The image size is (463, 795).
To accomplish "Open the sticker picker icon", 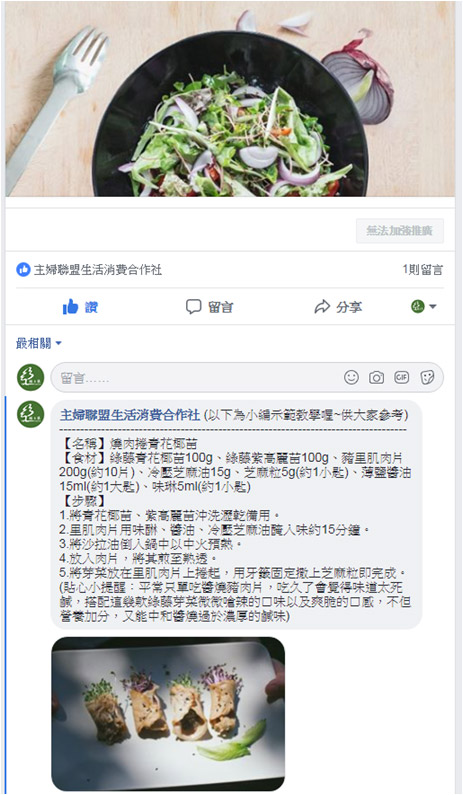I will [x=427, y=377].
